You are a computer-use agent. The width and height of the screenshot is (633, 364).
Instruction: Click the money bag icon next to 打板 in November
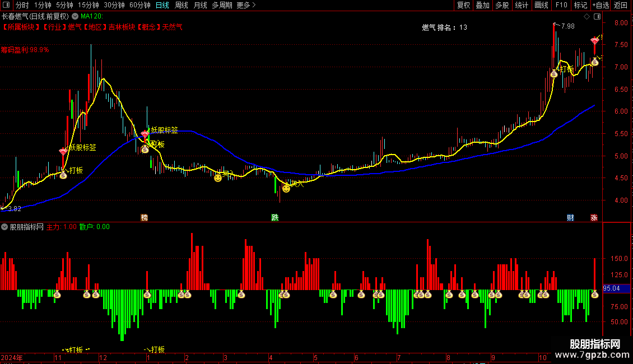click(x=63, y=175)
